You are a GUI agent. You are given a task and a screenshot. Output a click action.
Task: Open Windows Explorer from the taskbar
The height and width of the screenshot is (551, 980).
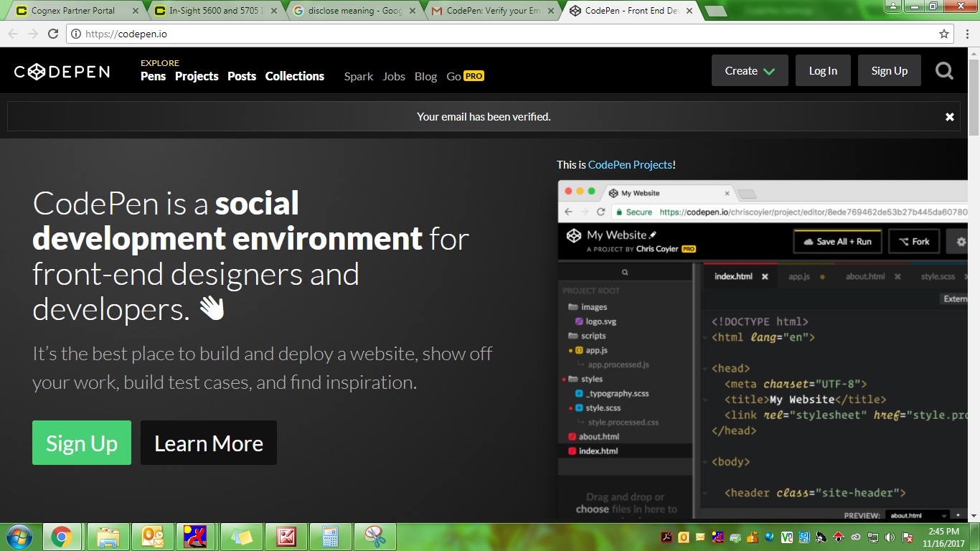pos(108,537)
